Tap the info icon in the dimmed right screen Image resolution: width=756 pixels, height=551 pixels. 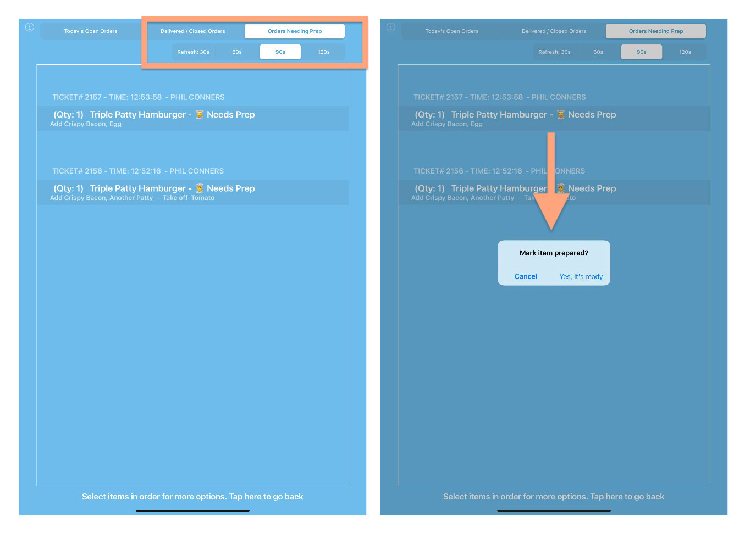(x=391, y=27)
